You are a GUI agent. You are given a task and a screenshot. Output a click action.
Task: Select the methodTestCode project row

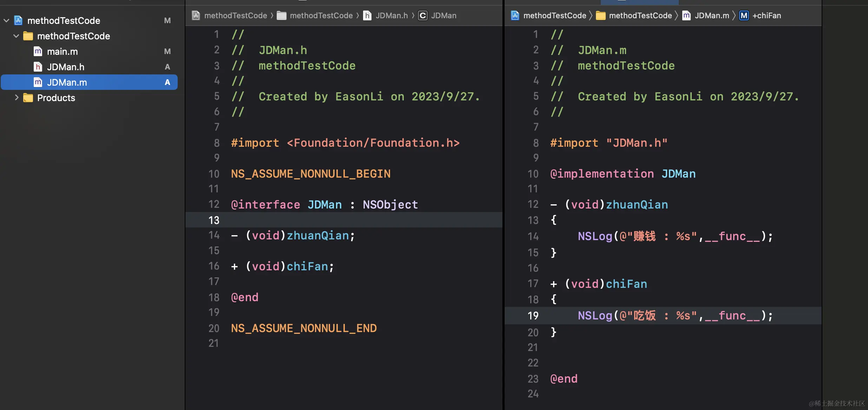89,21
